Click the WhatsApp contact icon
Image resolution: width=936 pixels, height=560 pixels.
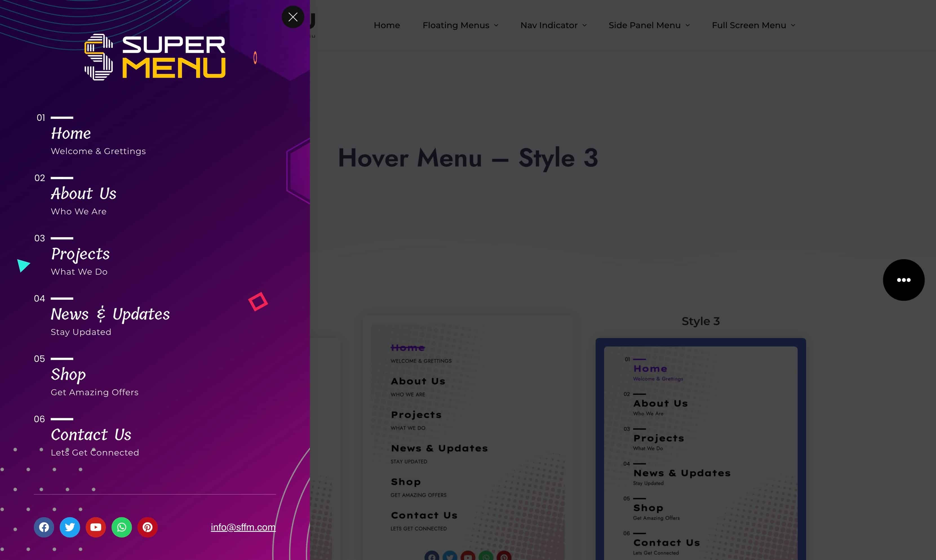point(121,527)
